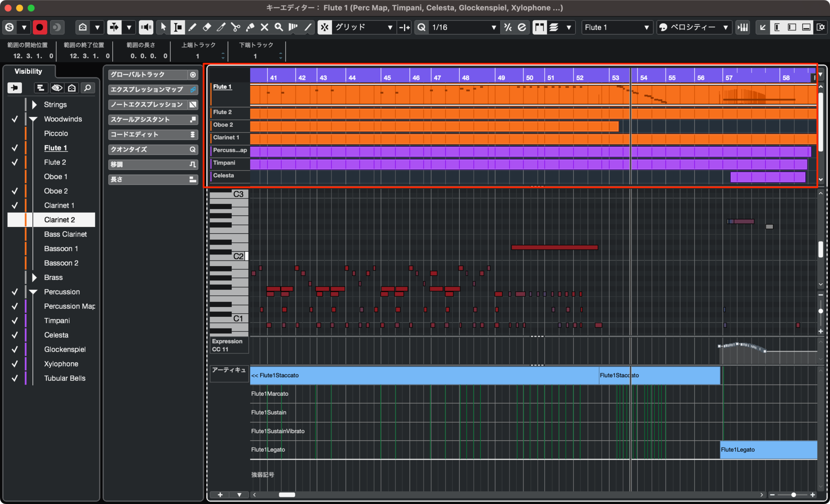The image size is (830, 504).
Task: Expand the Strings track group
Action: point(34,104)
